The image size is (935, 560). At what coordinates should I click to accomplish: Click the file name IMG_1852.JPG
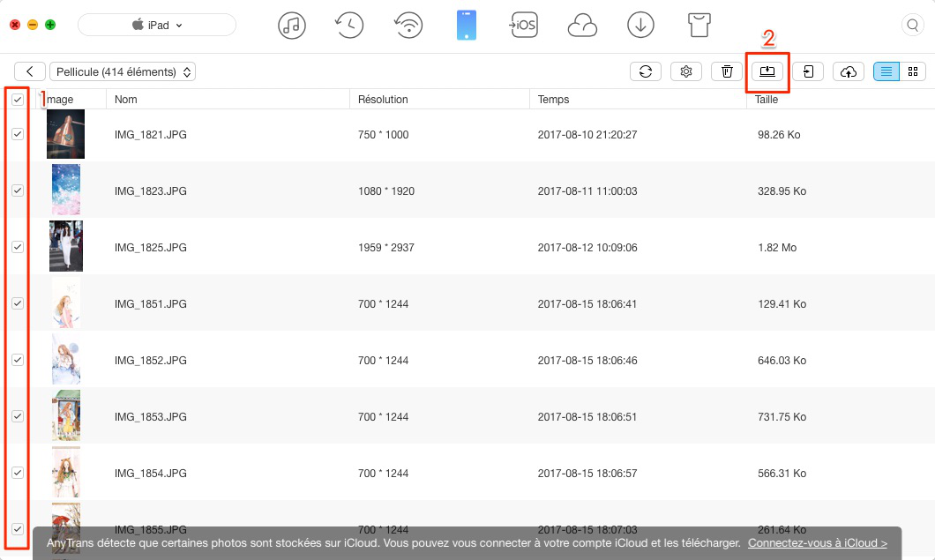[x=150, y=360]
